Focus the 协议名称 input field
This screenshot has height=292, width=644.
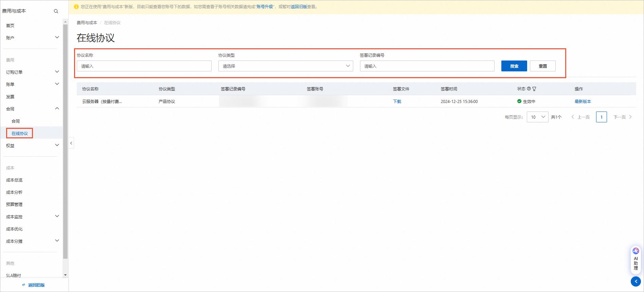click(144, 66)
